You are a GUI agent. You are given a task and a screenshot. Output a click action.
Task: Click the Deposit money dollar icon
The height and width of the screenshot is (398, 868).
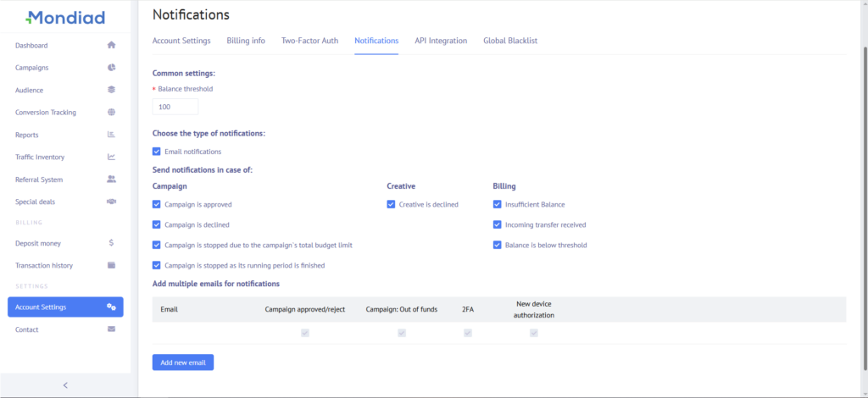111,243
